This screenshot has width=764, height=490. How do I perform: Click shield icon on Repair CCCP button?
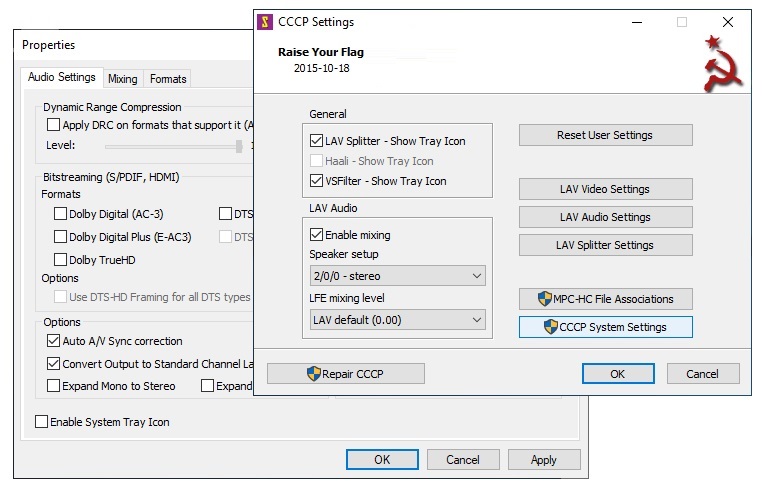tap(315, 374)
